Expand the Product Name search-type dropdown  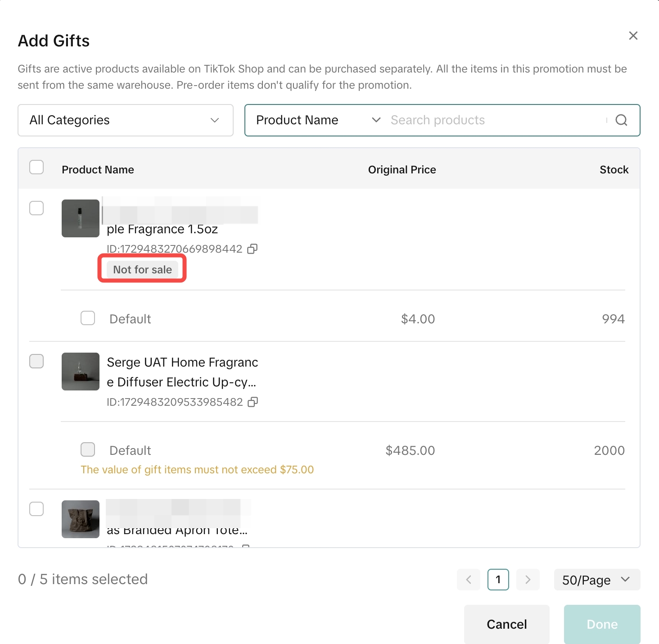pos(318,120)
